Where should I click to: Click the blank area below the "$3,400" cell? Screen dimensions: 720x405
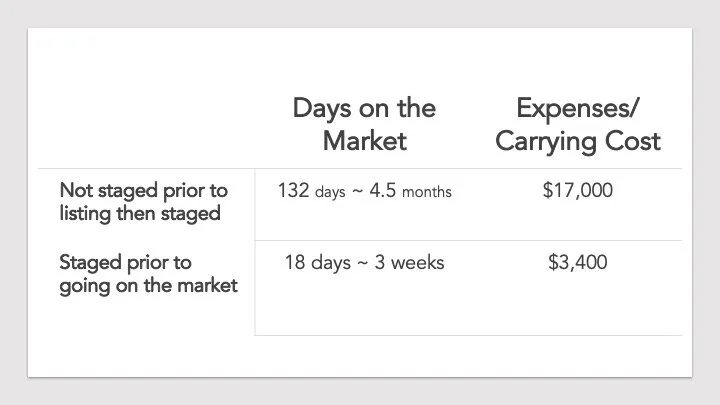click(x=578, y=305)
